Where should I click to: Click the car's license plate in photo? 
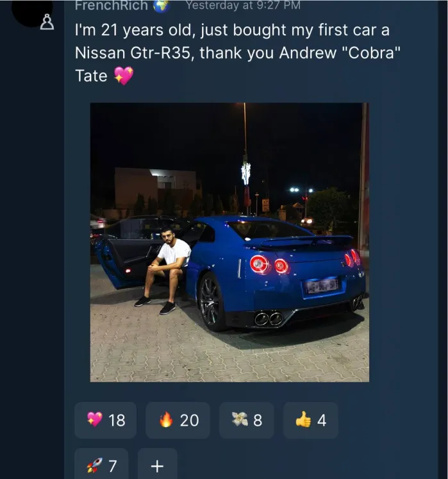(x=322, y=285)
